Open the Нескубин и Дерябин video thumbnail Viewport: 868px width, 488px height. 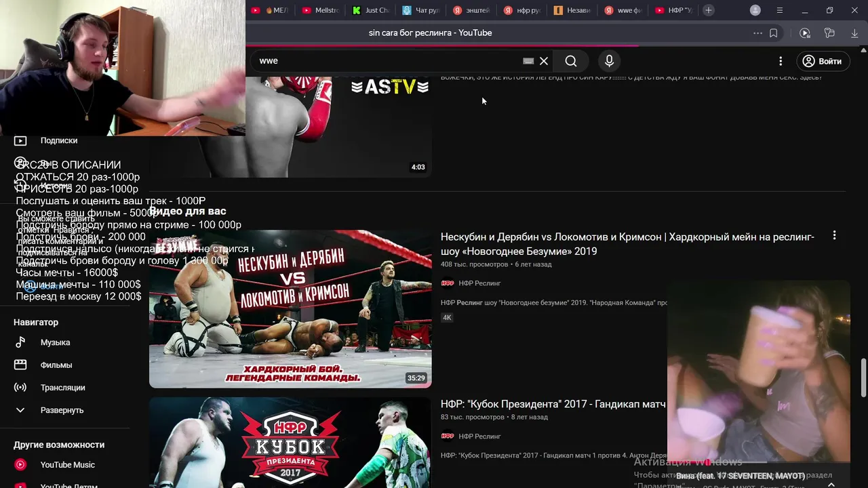(x=290, y=309)
